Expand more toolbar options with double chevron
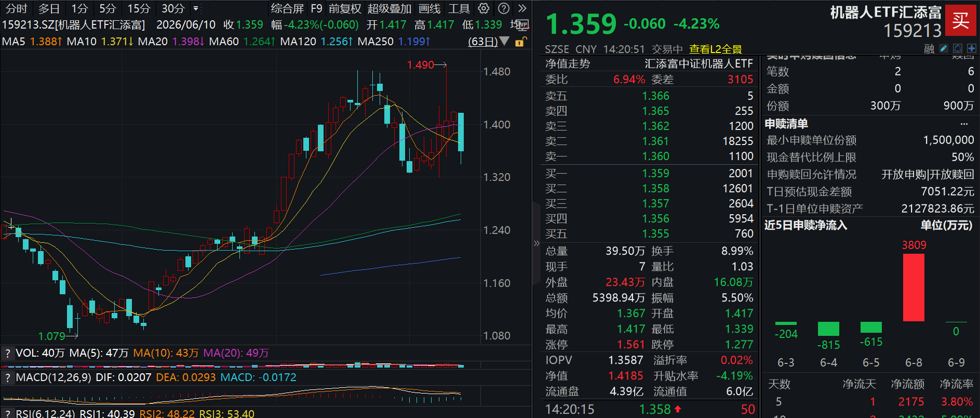Screen dimensions: 980x418 522,8
